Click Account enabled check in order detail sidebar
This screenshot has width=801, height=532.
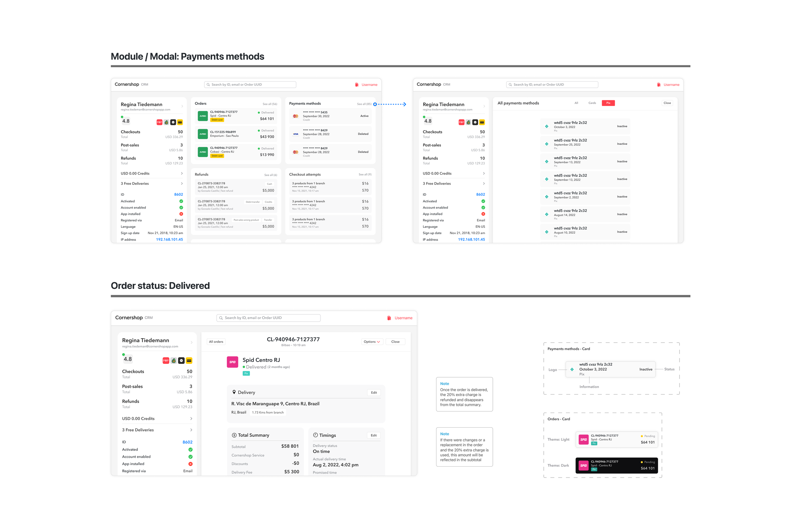click(x=190, y=457)
